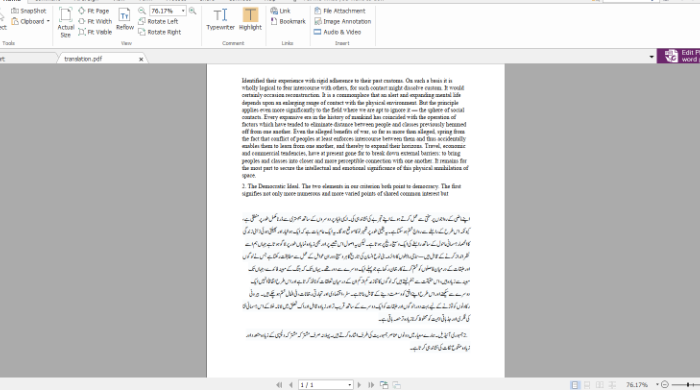This screenshot has height=390, width=700.
Task: Go to the next page
Action: point(359,385)
